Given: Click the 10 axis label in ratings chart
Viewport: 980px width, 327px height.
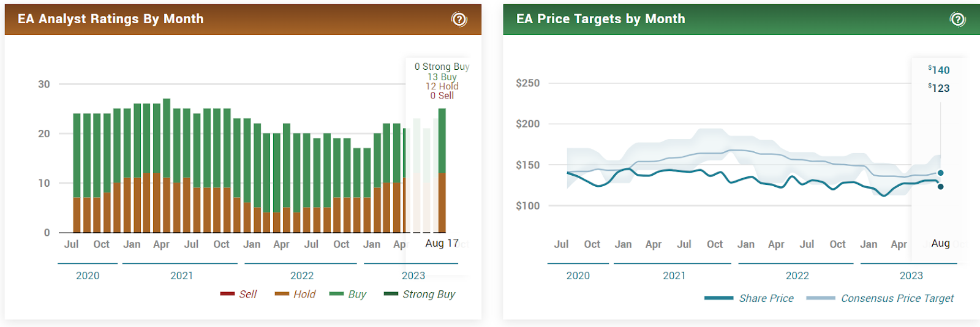Looking at the screenshot, I should 44,183.
